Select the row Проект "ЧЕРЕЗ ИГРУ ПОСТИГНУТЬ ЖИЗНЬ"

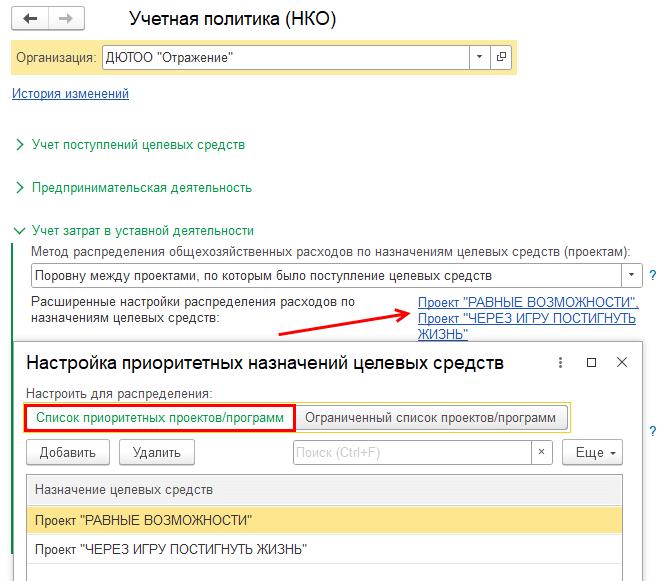(324, 549)
